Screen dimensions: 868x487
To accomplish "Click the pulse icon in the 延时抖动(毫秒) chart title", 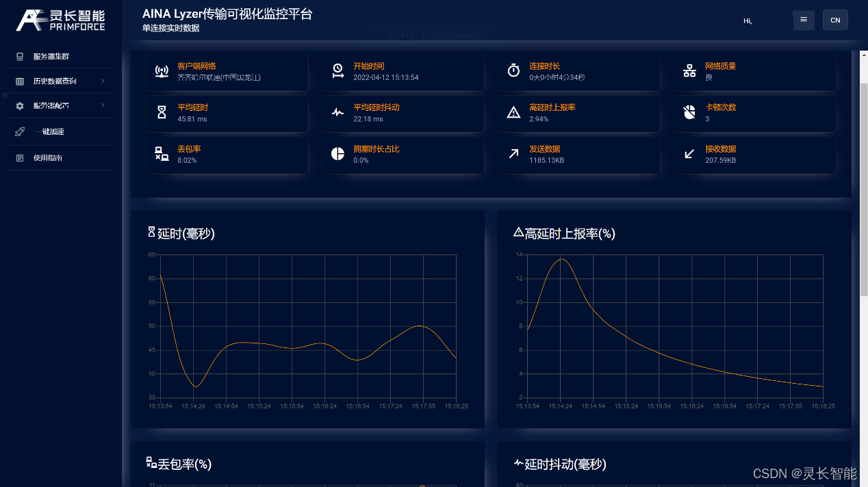I will [518, 463].
